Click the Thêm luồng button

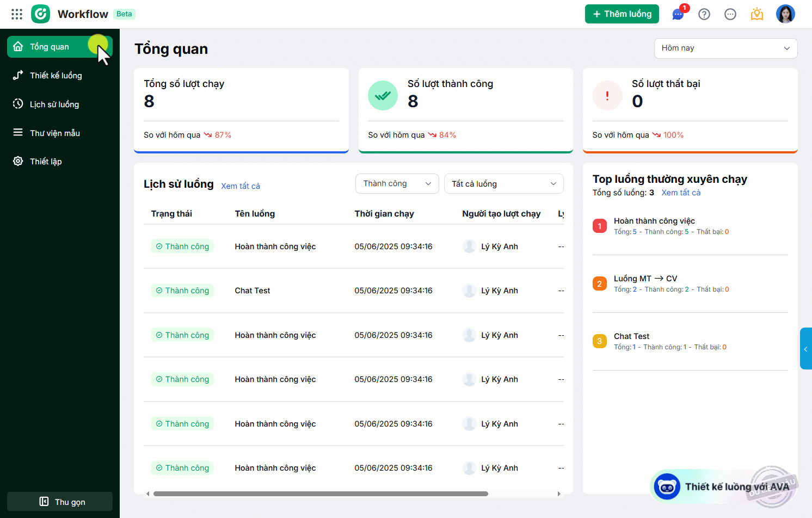click(622, 14)
